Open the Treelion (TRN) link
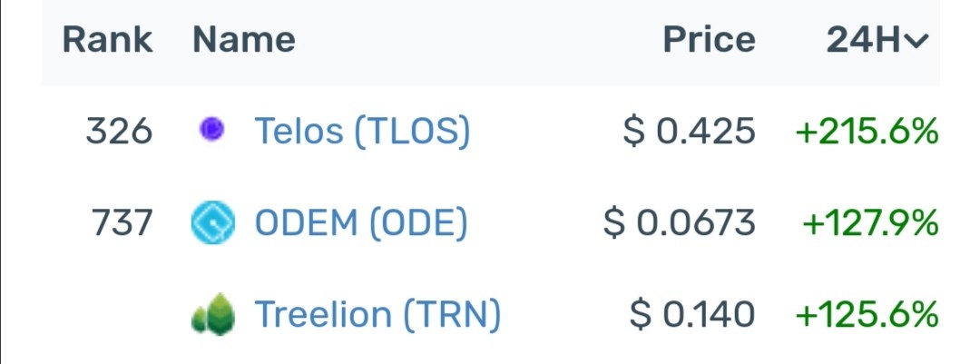Image resolution: width=980 pixels, height=364 pixels. pyautogui.click(x=377, y=315)
